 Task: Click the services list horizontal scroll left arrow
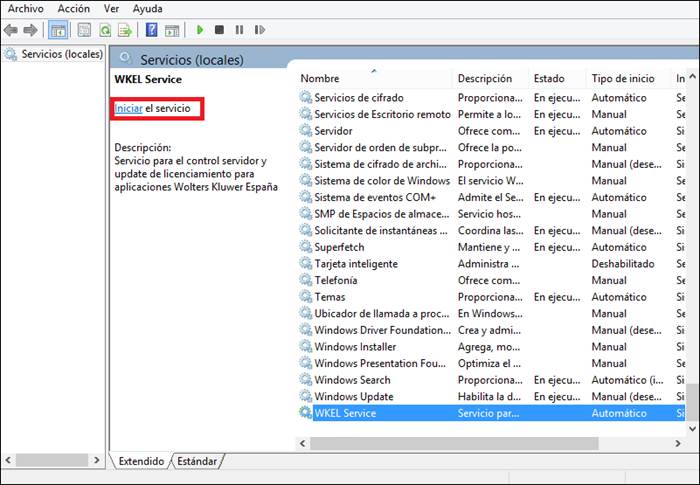click(x=303, y=443)
